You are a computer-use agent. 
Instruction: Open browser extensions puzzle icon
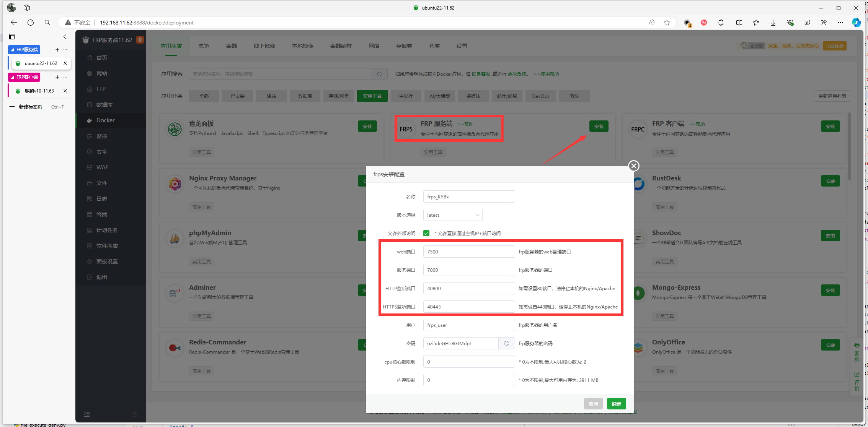721,23
